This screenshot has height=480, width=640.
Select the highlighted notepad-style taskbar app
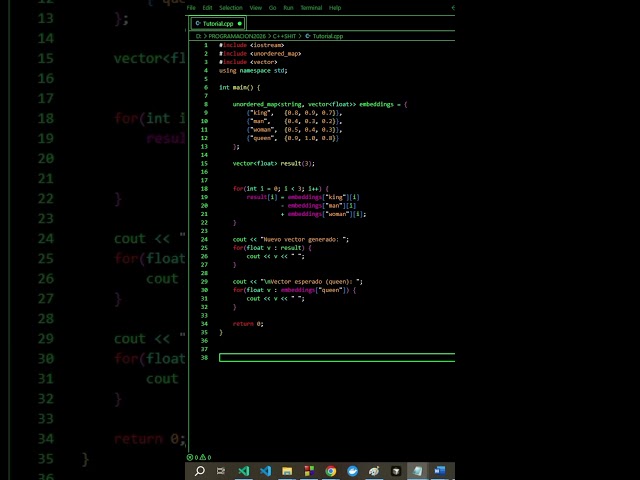coord(417,471)
